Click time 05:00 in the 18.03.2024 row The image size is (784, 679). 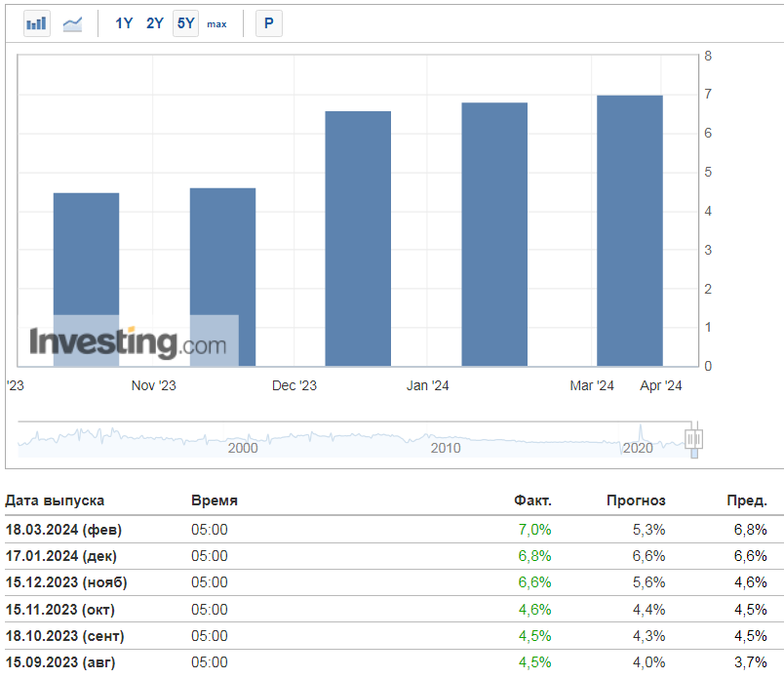point(209,530)
